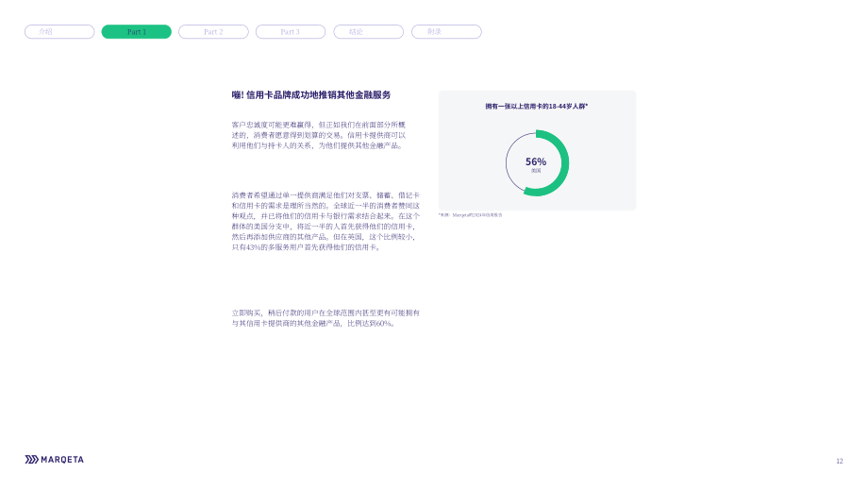Click the chart title 拥有一张以上信用卡的18-44岁人群
The height and width of the screenshot is (489, 868).
click(x=537, y=107)
